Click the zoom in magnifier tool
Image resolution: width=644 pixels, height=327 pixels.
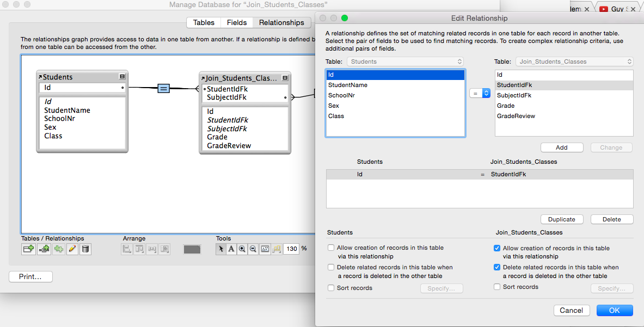(242, 249)
